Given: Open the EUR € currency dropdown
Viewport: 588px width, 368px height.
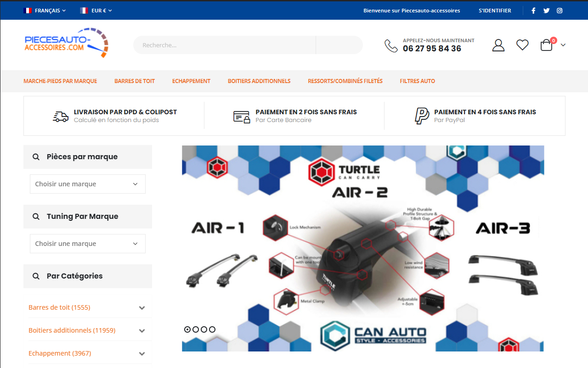Looking at the screenshot, I should tap(102, 11).
